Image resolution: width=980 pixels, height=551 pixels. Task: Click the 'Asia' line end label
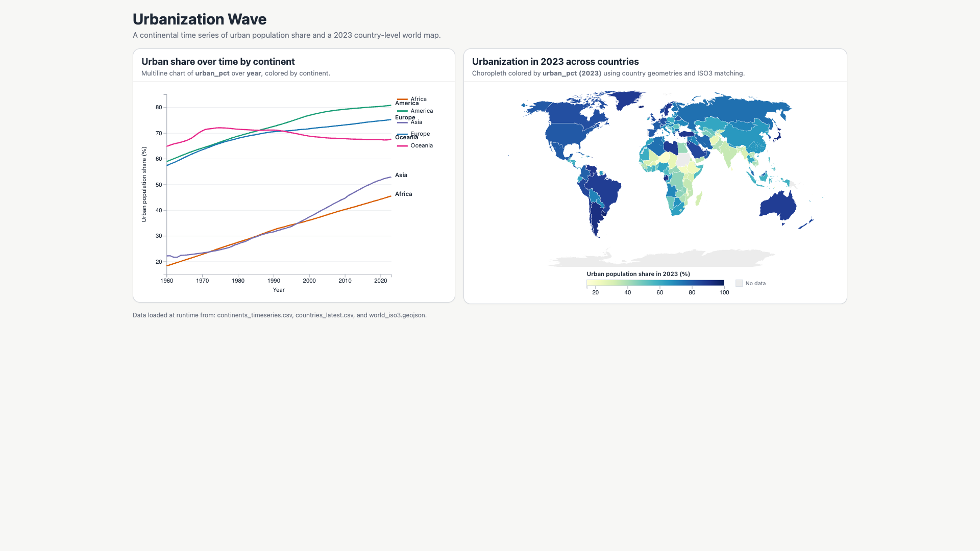pyautogui.click(x=401, y=175)
